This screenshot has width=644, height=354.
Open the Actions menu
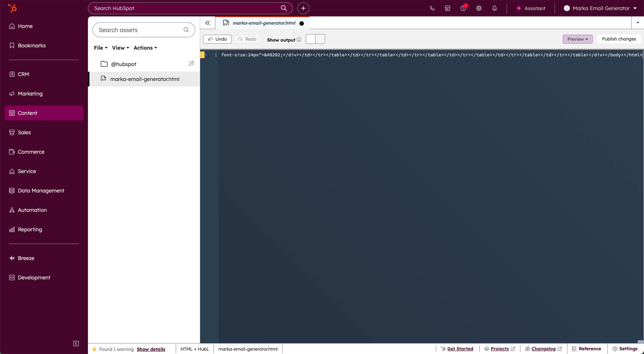point(145,48)
